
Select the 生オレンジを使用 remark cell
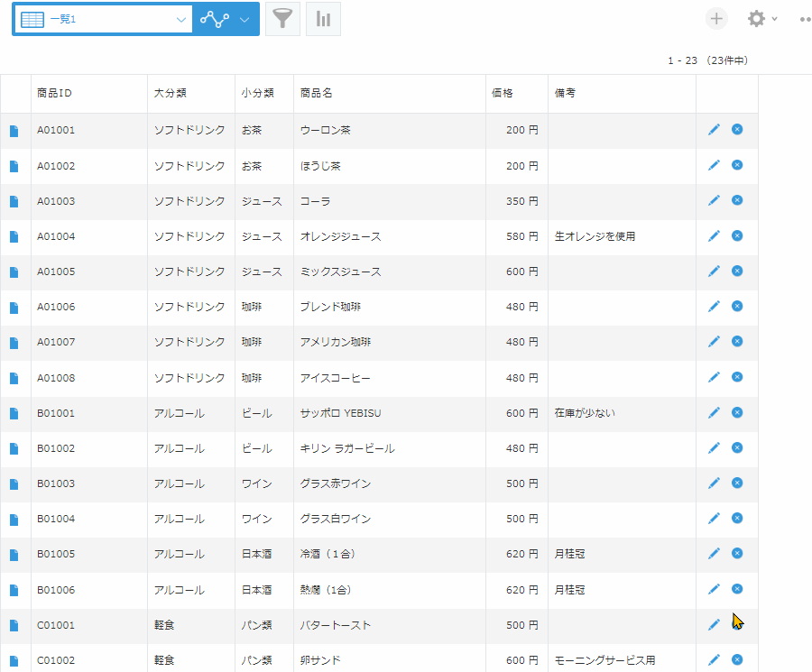coord(595,236)
